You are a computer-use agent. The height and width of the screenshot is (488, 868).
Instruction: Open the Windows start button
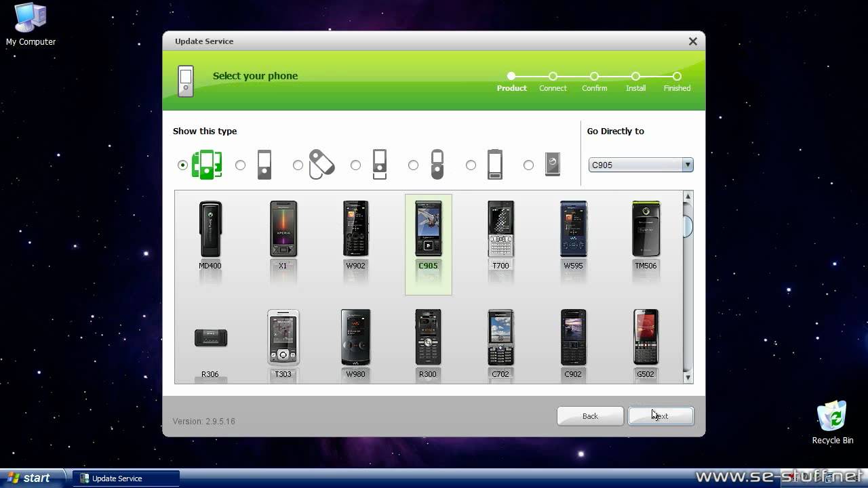tap(33, 478)
